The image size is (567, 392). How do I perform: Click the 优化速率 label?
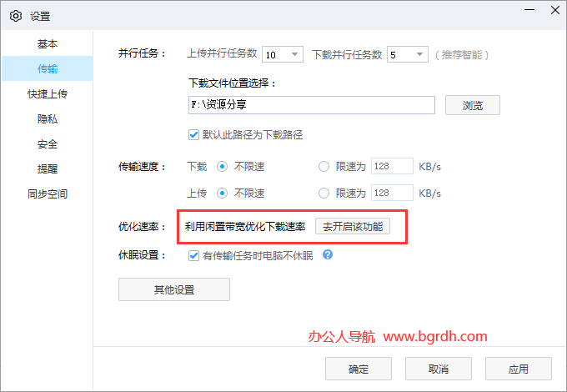[142, 227]
